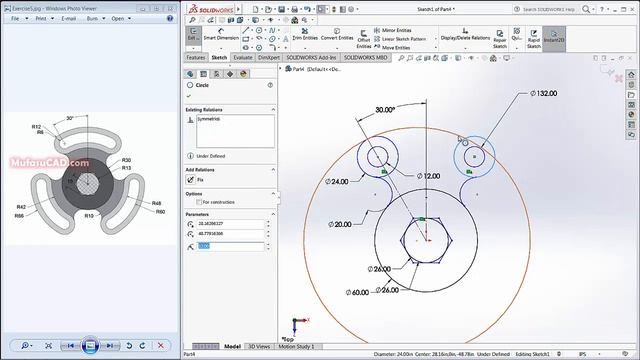Collapse the Parameters section
This screenshot has width=640, height=360.
click(x=273, y=214)
